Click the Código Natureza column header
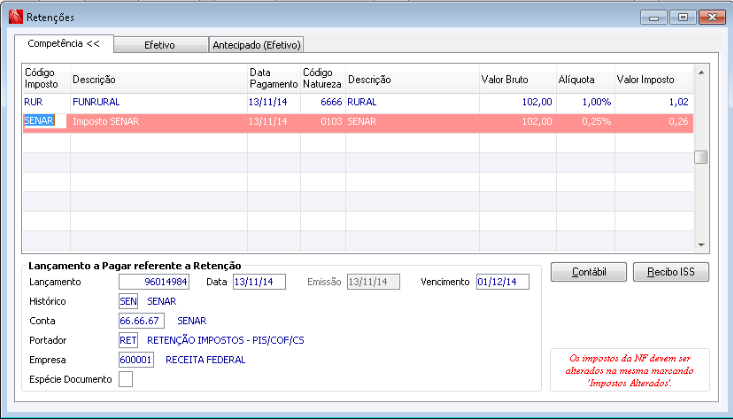 click(x=323, y=79)
